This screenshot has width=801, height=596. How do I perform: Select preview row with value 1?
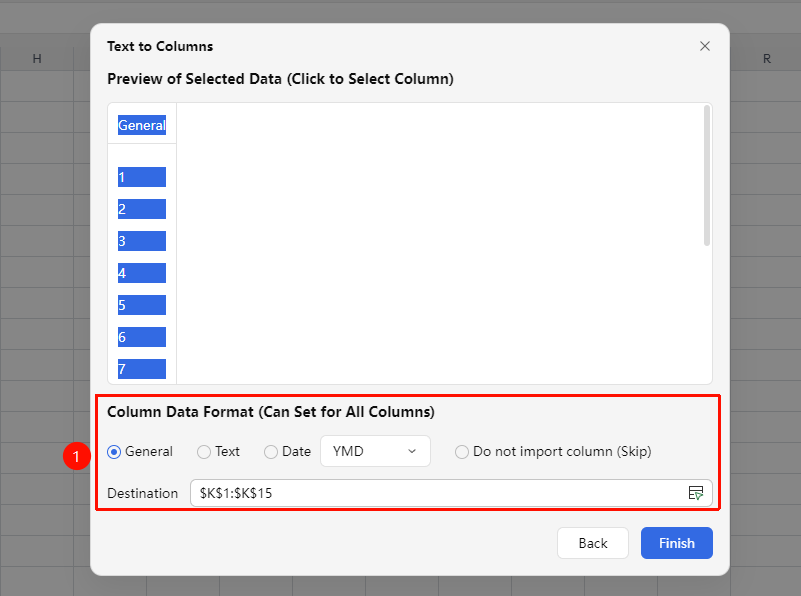pyautogui.click(x=142, y=177)
